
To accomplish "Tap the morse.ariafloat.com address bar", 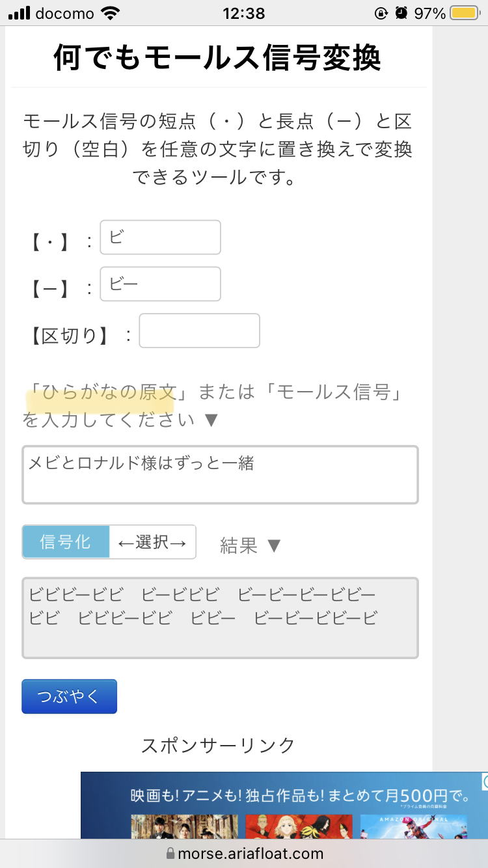I will [x=244, y=853].
